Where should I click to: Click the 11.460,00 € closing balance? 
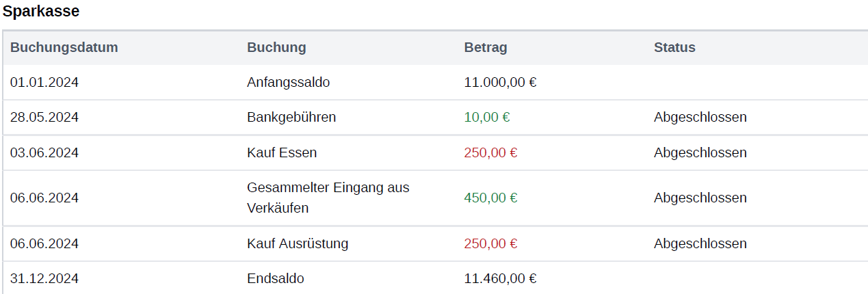click(x=500, y=279)
